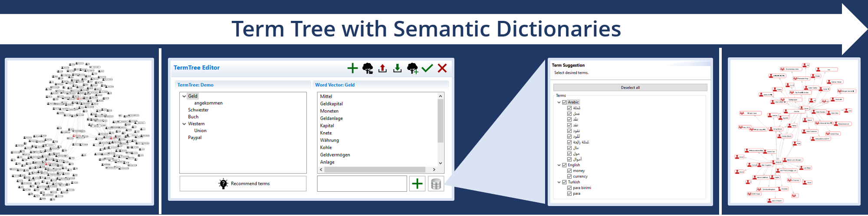Select Mittel in the word vector list
Image resolution: width=868 pixels, height=216 pixels.
coord(326,96)
